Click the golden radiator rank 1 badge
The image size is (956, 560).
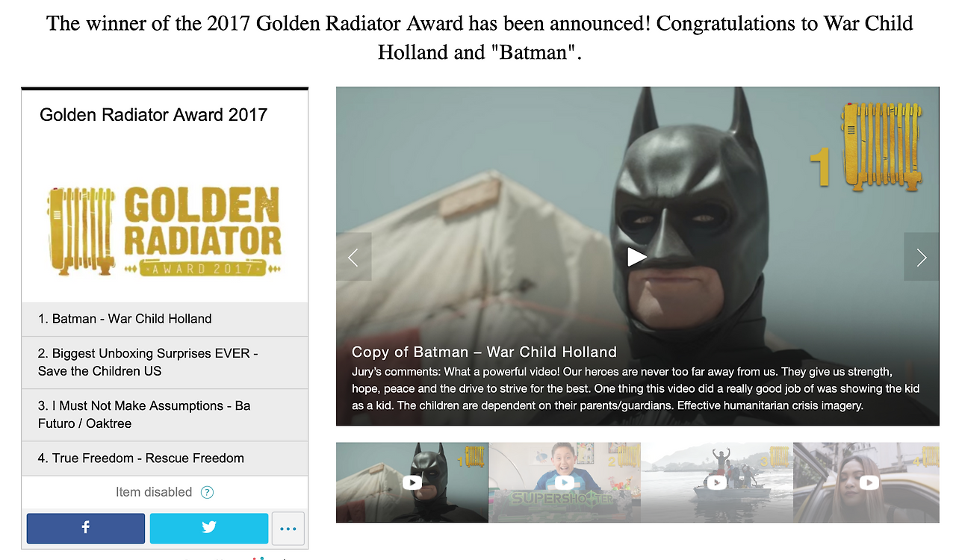866,147
